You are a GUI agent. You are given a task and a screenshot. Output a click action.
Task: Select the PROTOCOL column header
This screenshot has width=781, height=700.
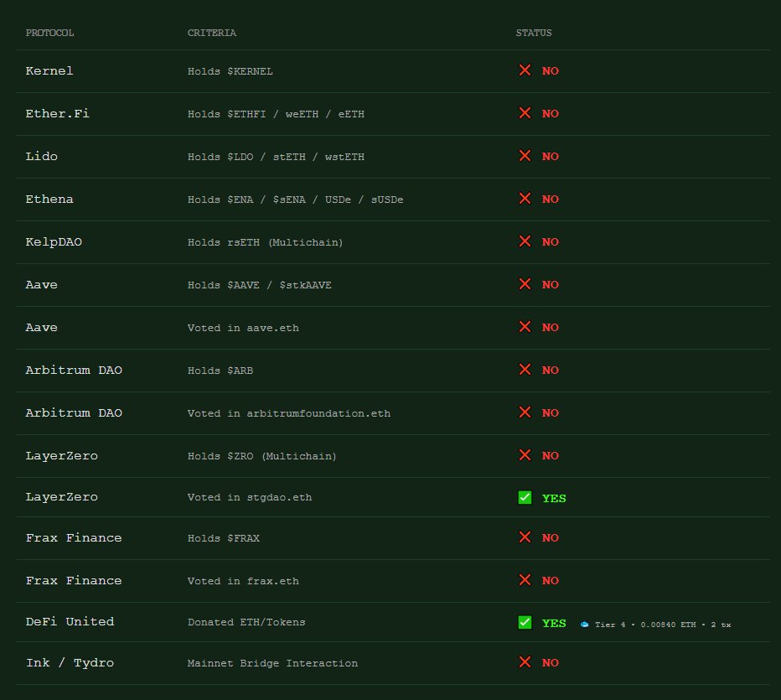pyautogui.click(x=49, y=33)
